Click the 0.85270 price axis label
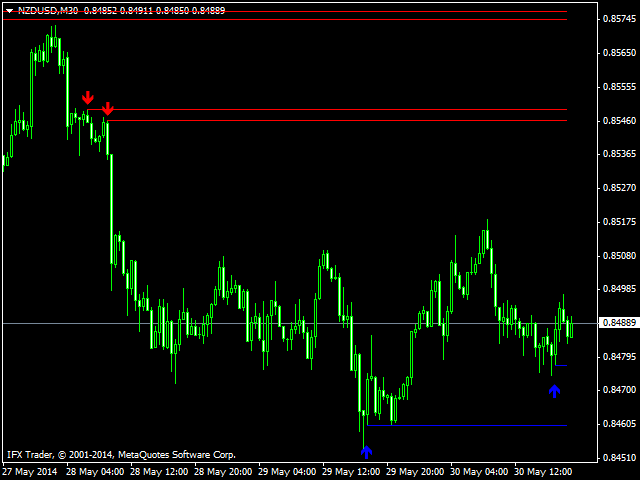 (619, 188)
